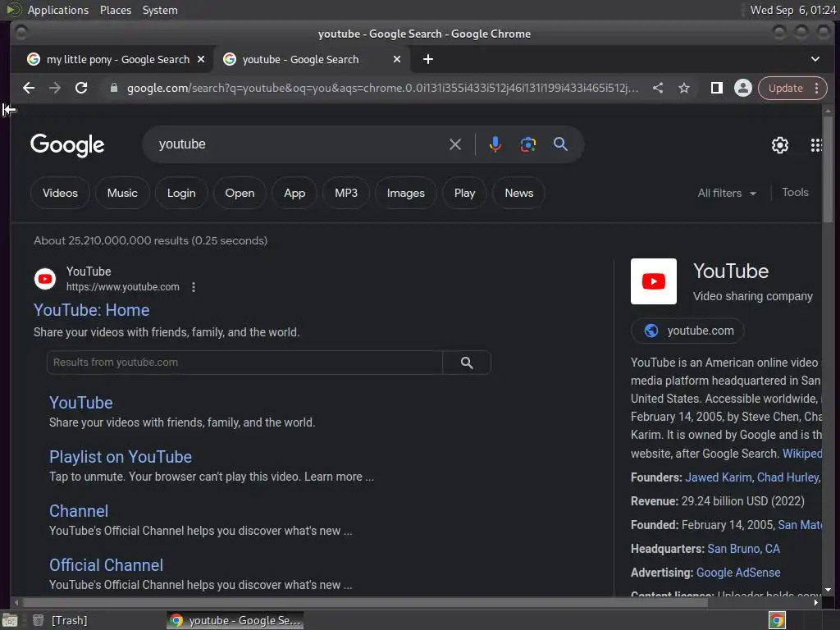Go back to the previous page
The width and height of the screenshot is (840, 630).
click(x=29, y=89)
